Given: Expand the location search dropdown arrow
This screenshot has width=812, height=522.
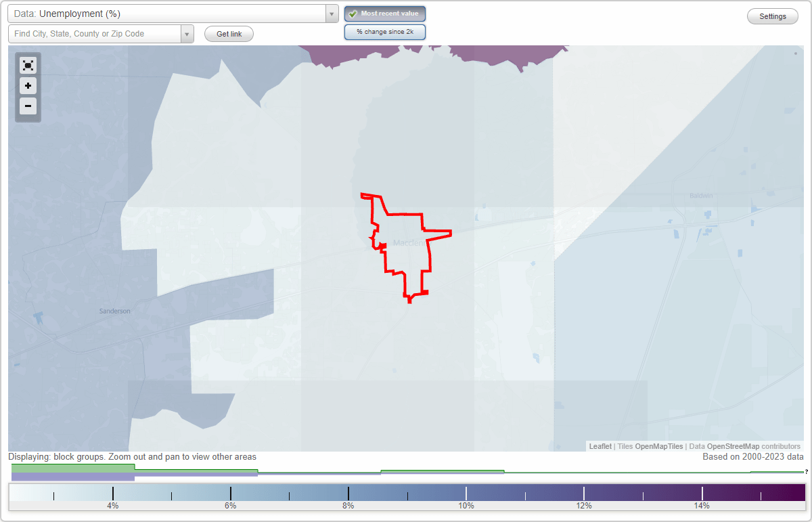Looking at the screenshot, I should (187, 34).
